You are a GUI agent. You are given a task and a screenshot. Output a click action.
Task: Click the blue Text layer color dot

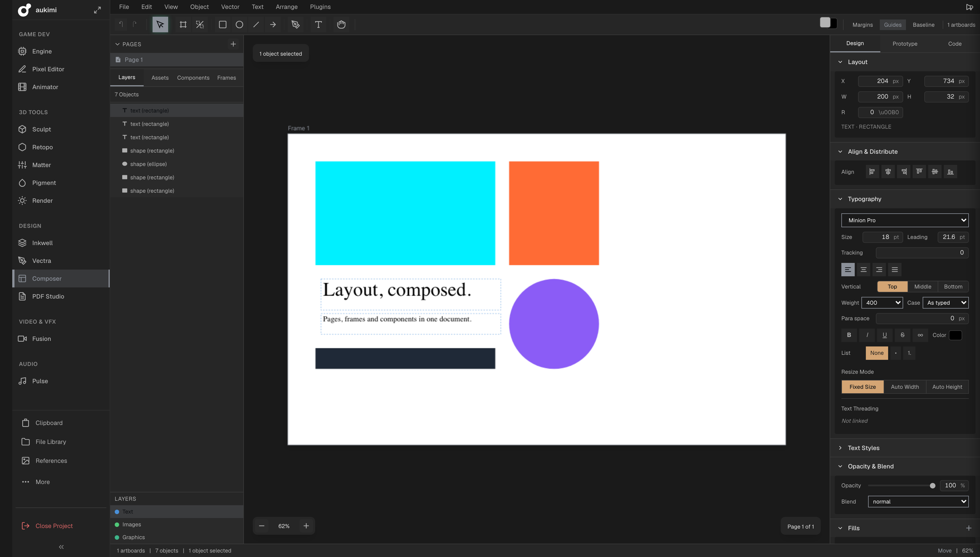coord(117,512)
